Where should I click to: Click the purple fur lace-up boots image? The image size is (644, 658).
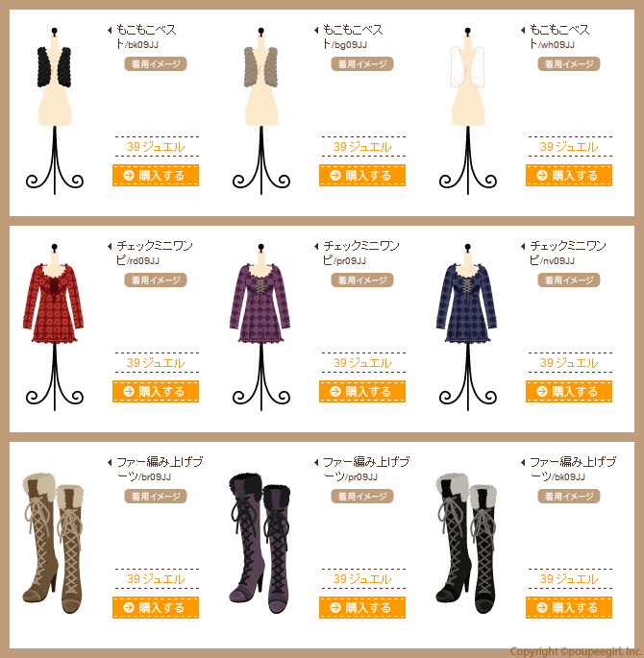point(260,544)
